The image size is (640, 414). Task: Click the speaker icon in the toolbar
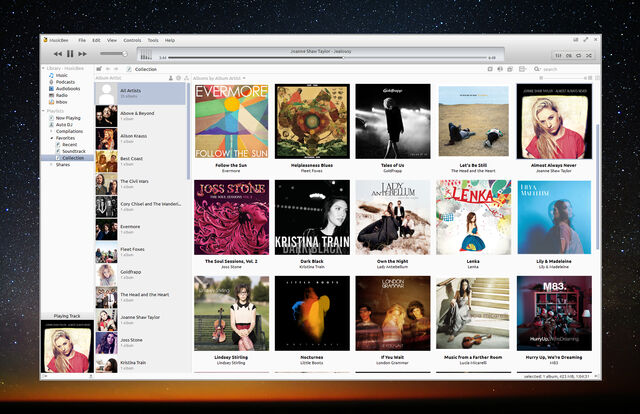[x=500, y=69]
